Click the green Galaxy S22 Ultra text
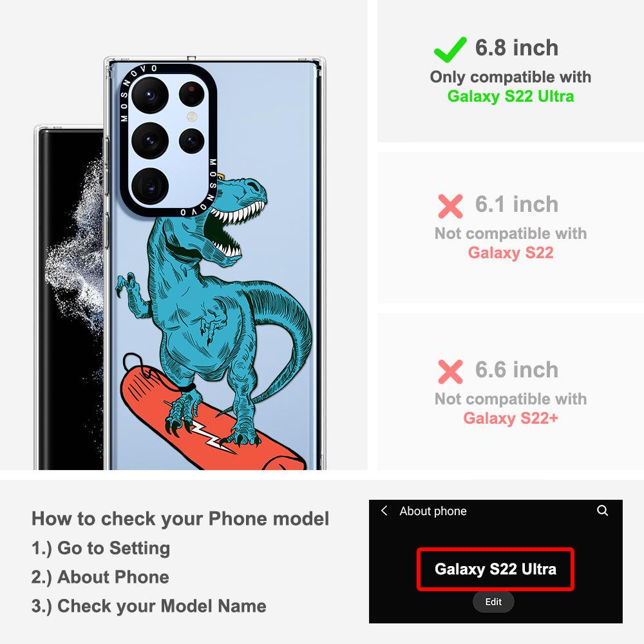Viewport: 644px width, 644px height. click(x=511, y=96)
